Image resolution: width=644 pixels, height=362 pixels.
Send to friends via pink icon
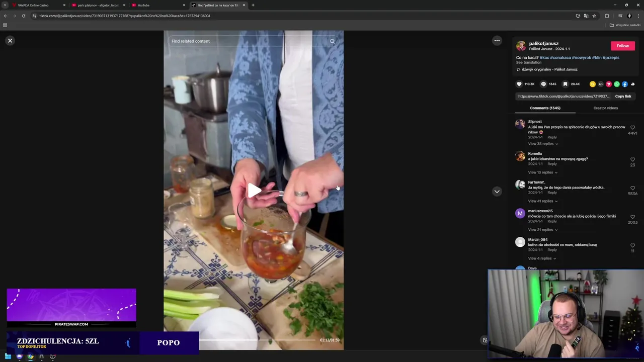pos(609,84)
